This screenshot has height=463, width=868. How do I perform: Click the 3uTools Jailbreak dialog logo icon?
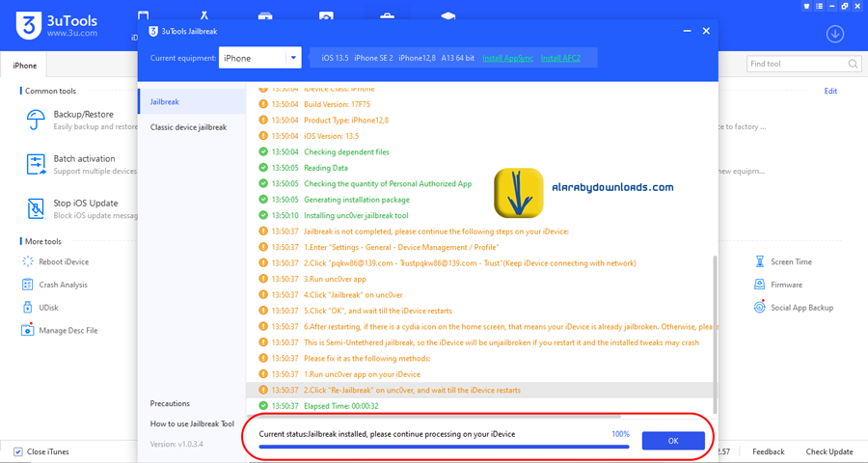pos(153,32)
